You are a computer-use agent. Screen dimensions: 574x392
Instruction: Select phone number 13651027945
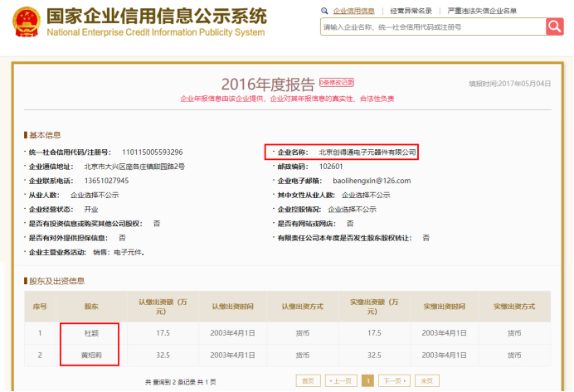(106, 181)
